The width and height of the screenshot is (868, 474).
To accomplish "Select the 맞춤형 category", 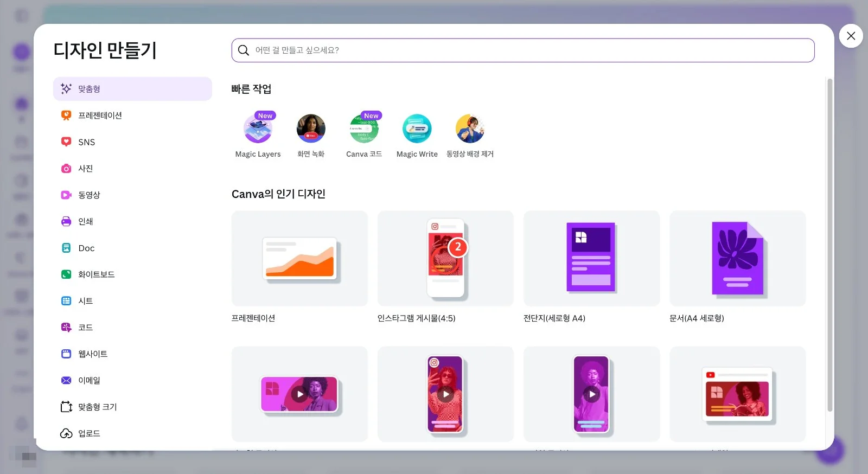I will (x=132, y=89).
